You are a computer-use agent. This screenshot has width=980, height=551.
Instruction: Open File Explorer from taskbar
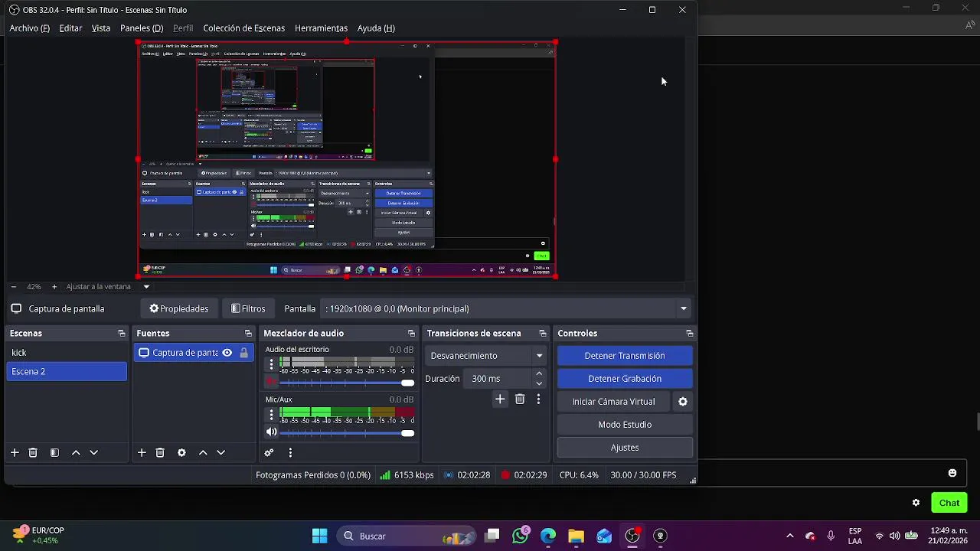point(576,536)
